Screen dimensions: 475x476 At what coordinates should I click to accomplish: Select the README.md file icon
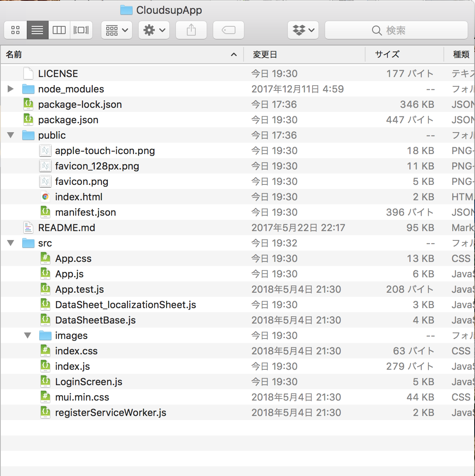click(28, 227)
